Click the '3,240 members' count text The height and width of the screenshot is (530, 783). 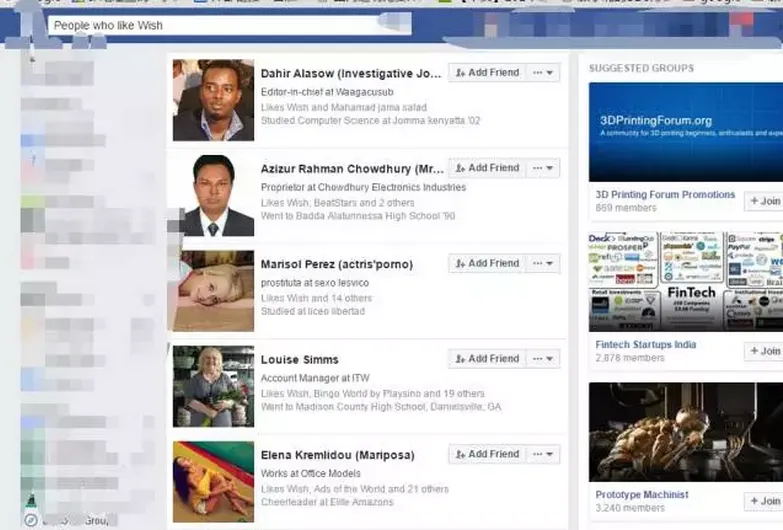[x=630, y=508]
